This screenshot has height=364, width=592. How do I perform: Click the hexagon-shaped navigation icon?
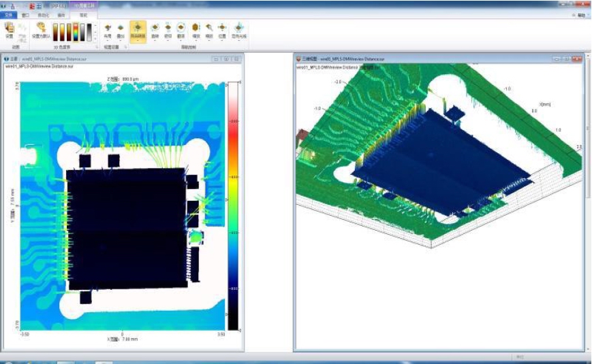point(196,31)
